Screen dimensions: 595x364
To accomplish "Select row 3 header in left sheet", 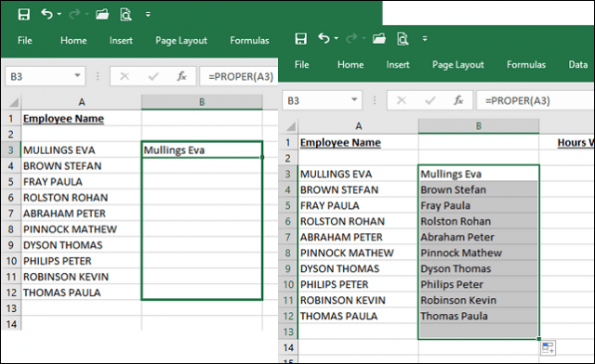I will pos(10,150).
